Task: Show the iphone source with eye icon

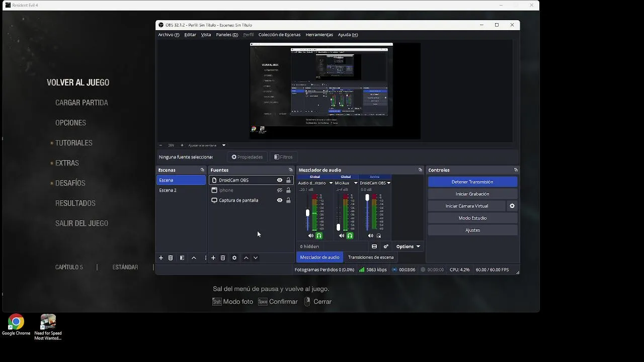Action: 280,190
